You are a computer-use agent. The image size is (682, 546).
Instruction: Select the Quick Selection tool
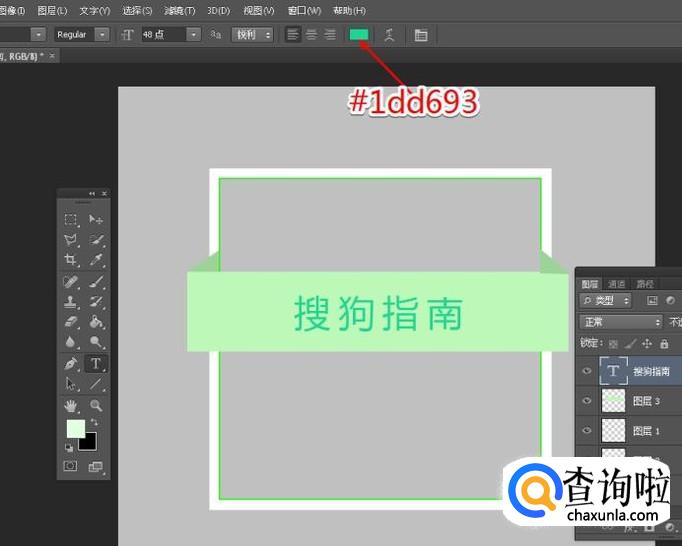[96, 240]
